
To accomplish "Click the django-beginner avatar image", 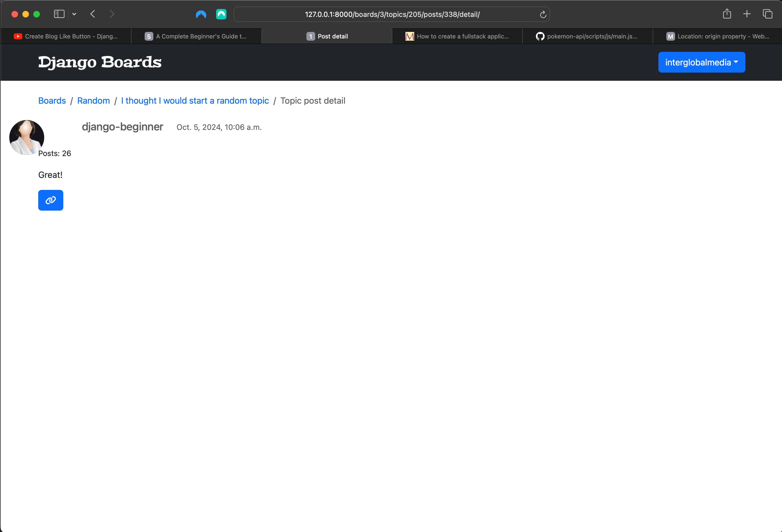I will coord(26,137).
